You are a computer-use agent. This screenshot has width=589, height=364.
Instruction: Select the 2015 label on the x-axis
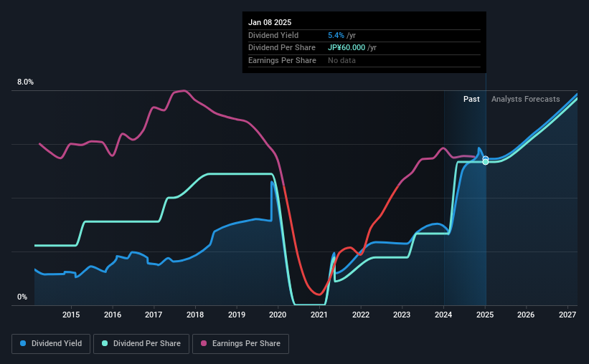coord(71,315)
